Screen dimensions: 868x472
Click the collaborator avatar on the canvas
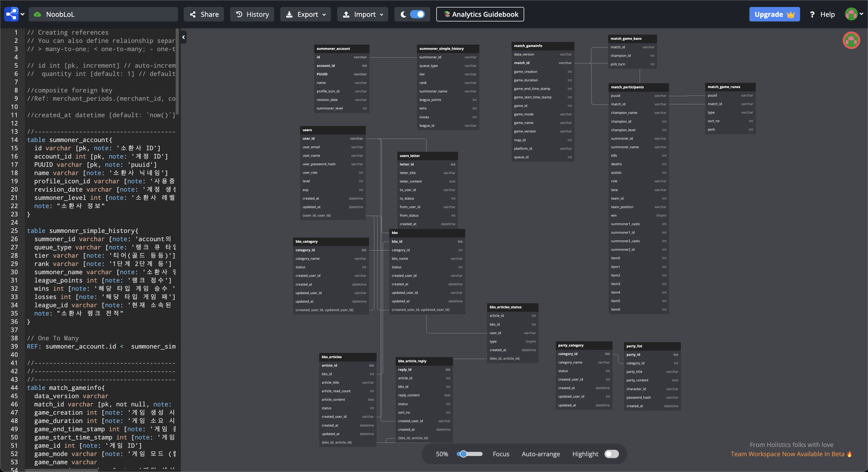[x=851, y=41]
